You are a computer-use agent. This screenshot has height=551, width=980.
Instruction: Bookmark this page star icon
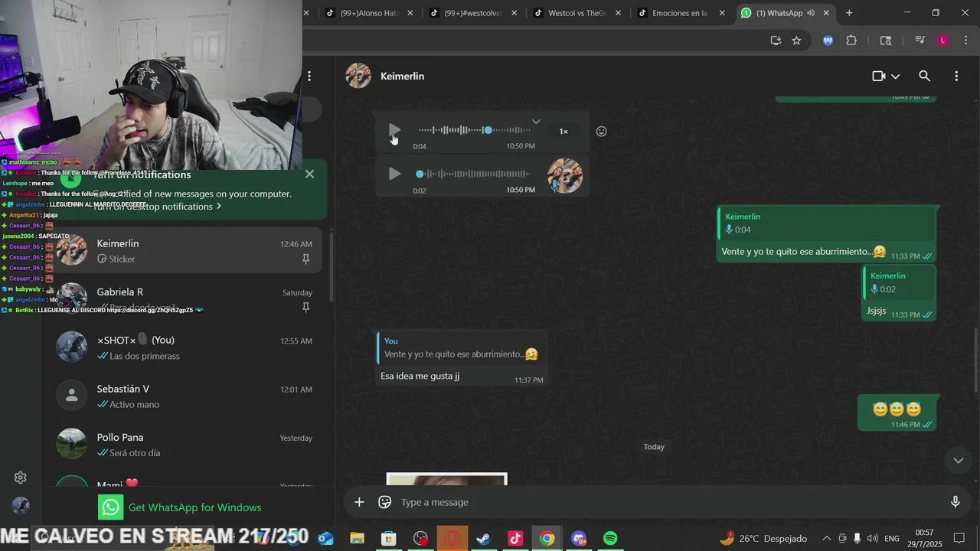point(796,41)
